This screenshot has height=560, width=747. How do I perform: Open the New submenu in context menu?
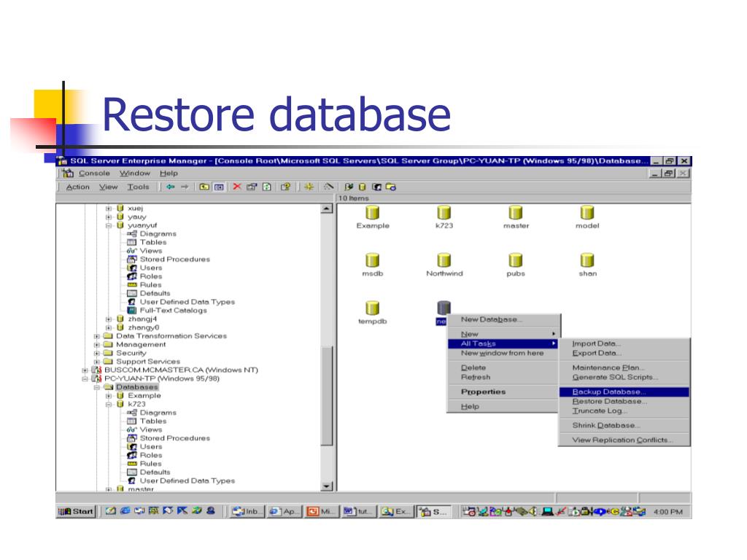(x=503, y=334)
